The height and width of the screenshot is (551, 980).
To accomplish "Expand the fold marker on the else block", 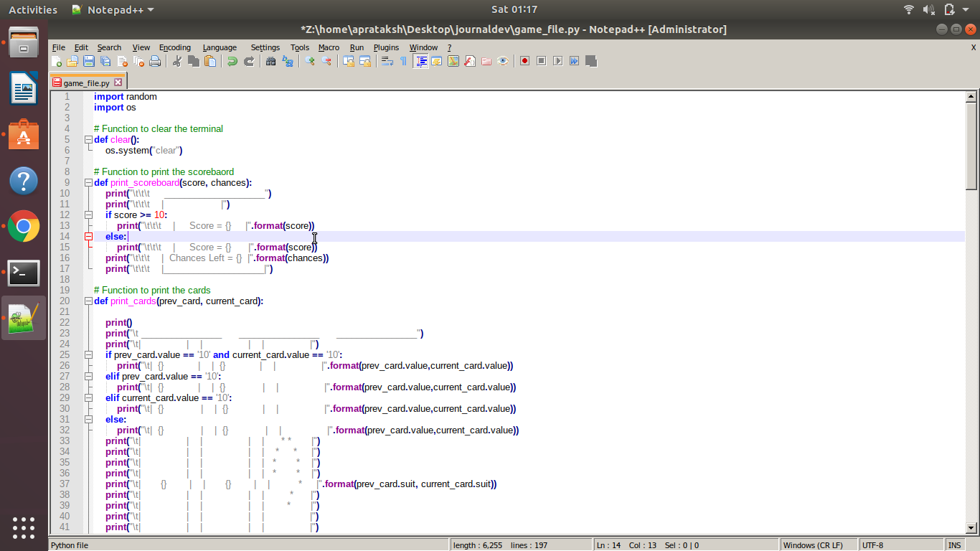I will coord(88,236).
